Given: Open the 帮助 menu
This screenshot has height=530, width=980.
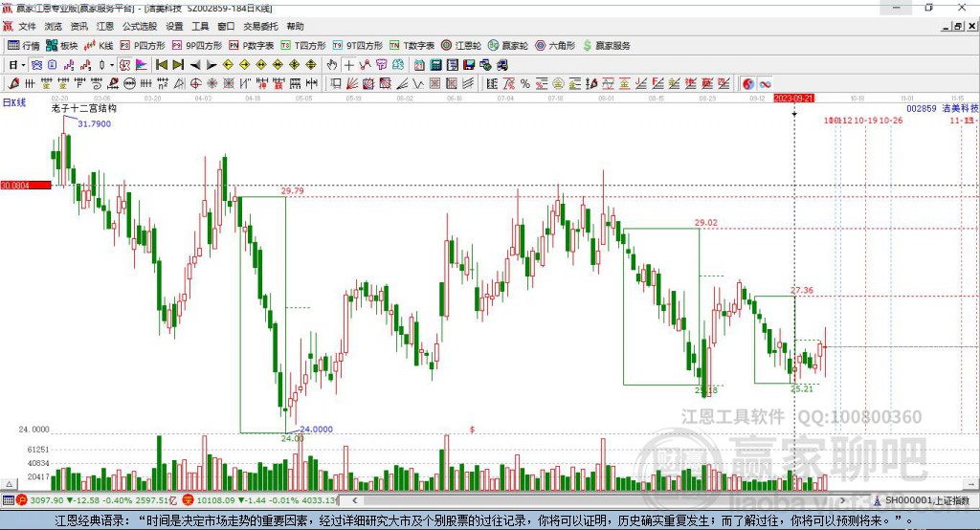Looking at the screenshot, I should click(x=295, y=26).
